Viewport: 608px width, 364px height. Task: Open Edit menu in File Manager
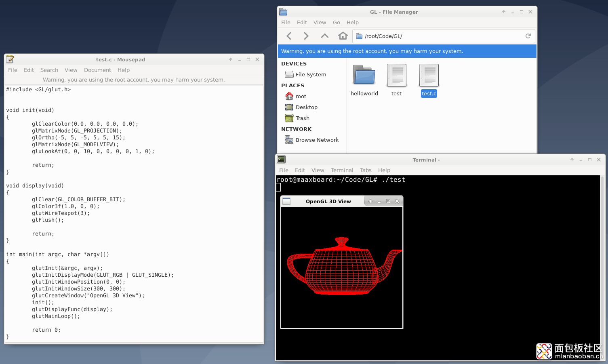point(302,22)
